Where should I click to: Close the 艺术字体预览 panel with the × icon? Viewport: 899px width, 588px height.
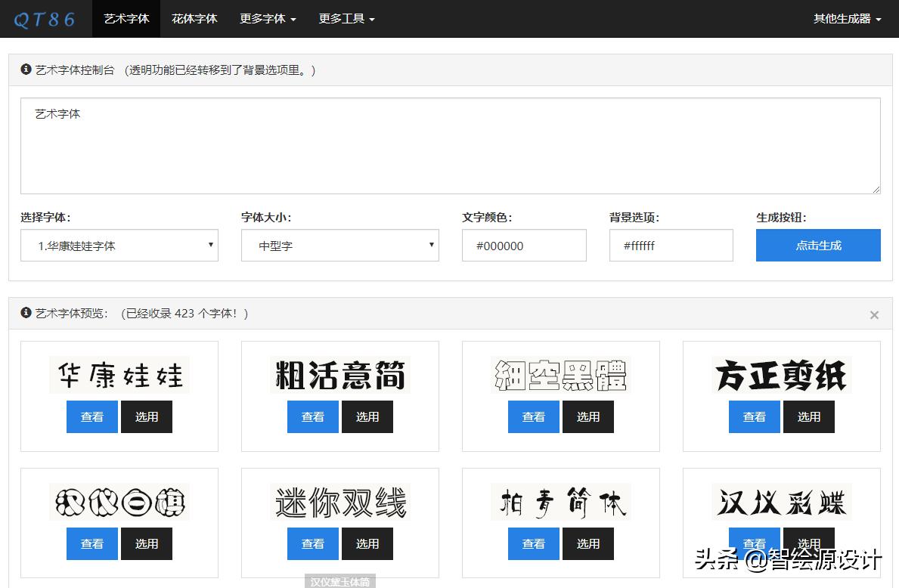(x=874, y=314)
